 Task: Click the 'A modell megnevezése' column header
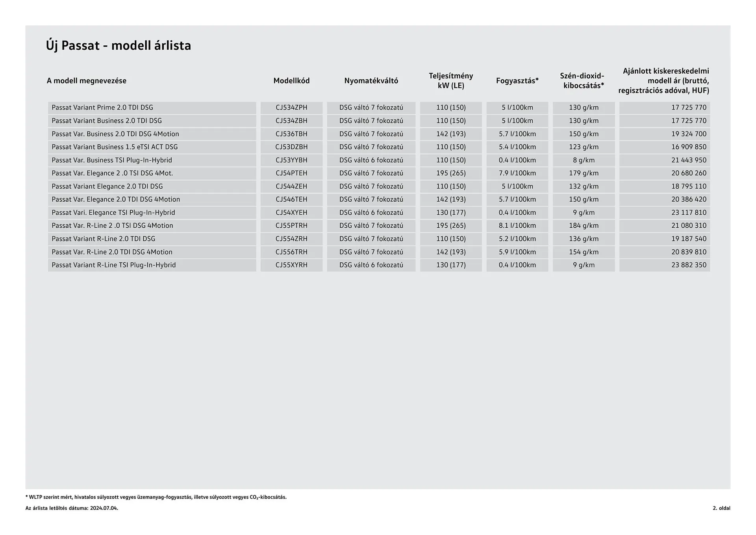(x=86, y=81)
